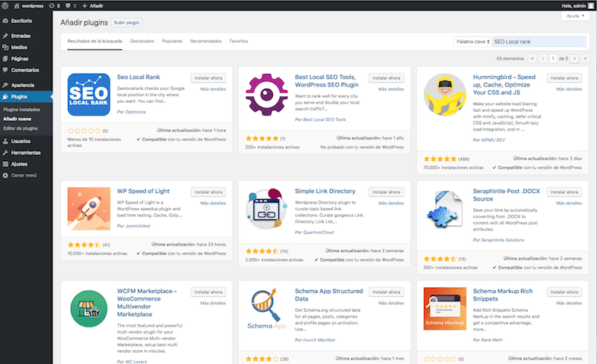The width and height of the screenshot is (597, 364).
Task: Install Simple Link Directory plugin
Action: (387, 192)
